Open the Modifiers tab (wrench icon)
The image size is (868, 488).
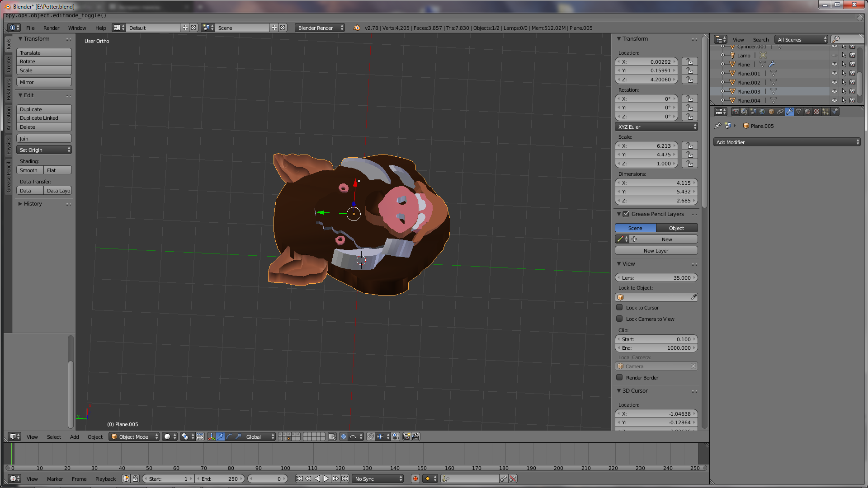pyautogui.click(x=789, y=112)
